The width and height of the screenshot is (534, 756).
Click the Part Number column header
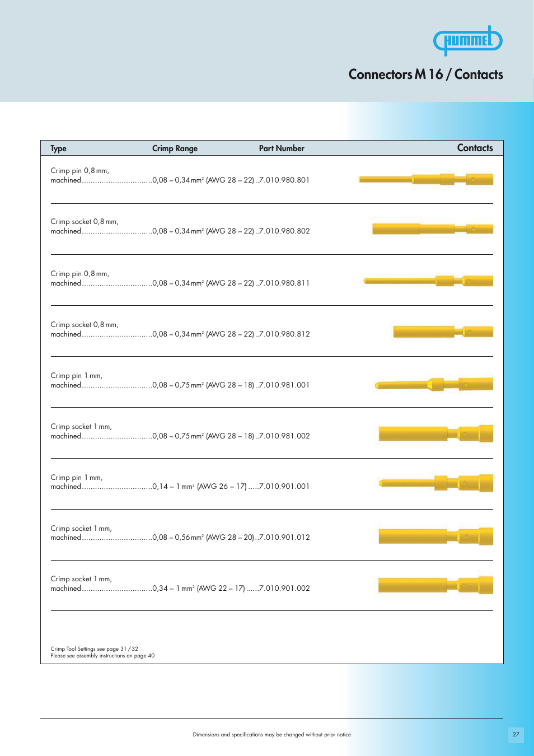click(x=282, y=148)
